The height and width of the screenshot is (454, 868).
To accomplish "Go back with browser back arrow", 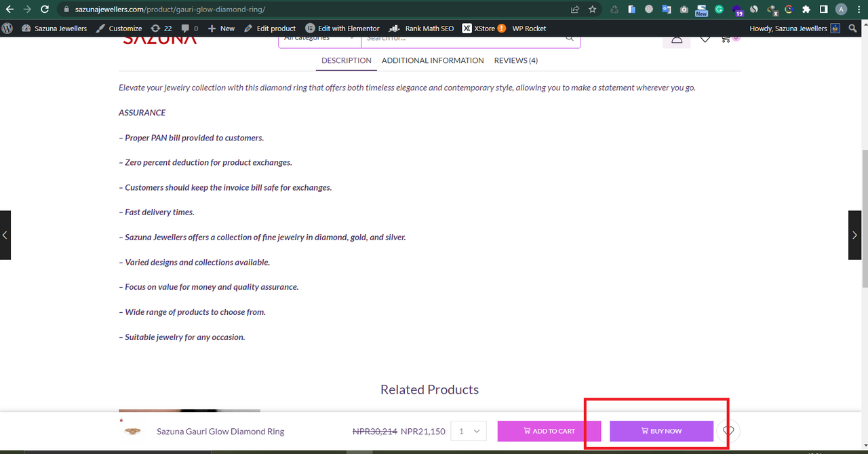I will [9, 10].
